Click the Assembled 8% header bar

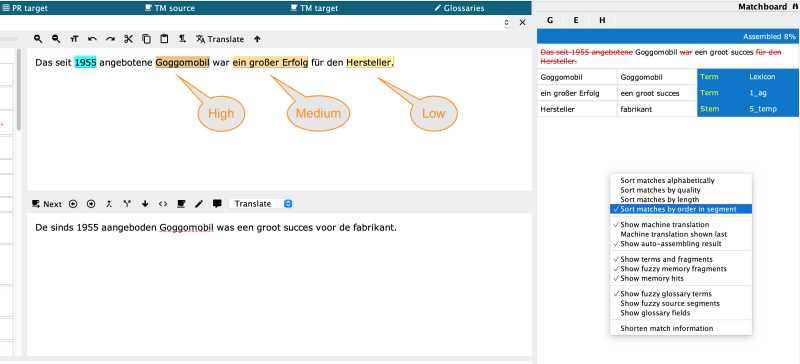click(668, 37)
